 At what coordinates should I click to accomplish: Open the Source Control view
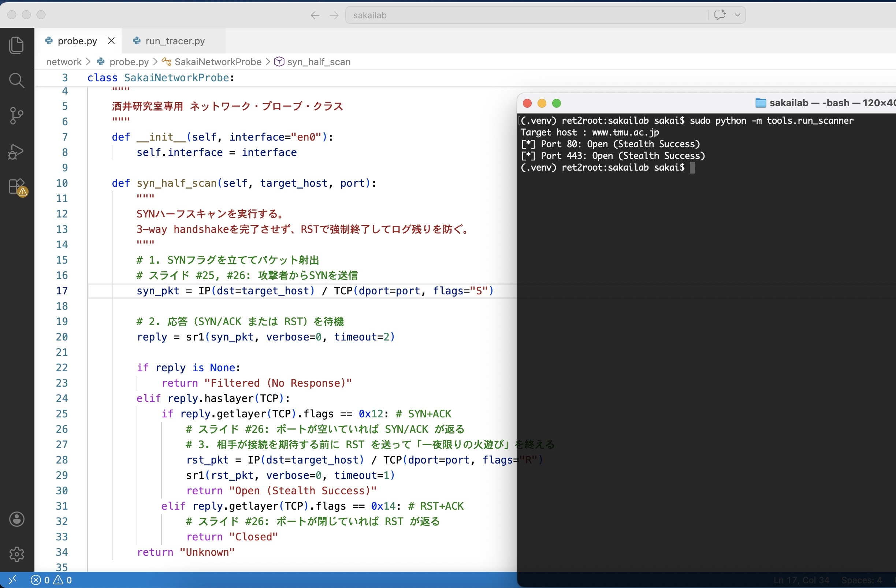point(16,116)
